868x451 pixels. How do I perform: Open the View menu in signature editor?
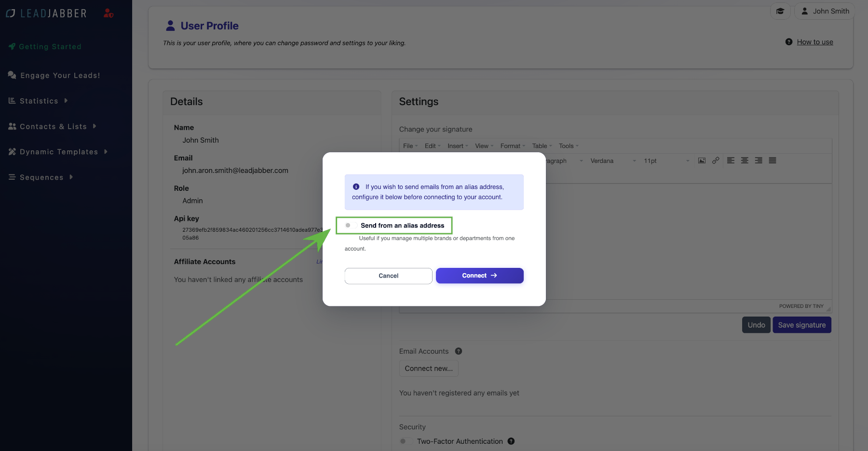[484, 146]
